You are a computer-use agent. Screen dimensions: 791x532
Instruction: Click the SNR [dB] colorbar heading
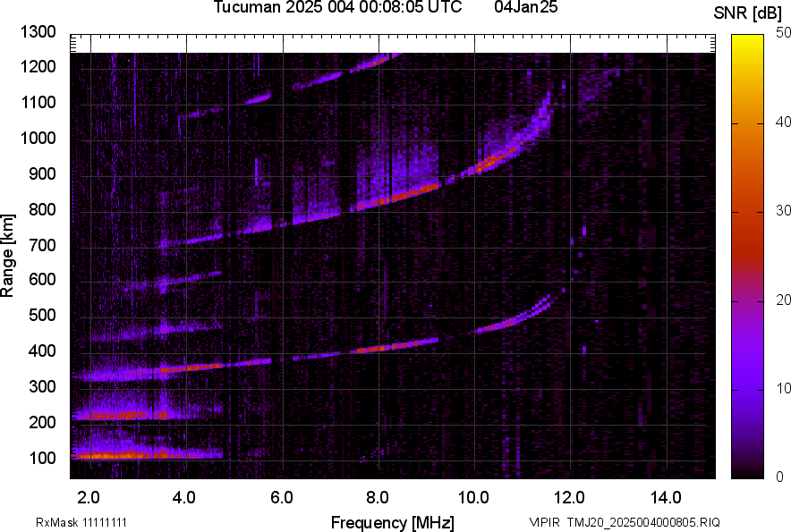click(x=748, y=13)
